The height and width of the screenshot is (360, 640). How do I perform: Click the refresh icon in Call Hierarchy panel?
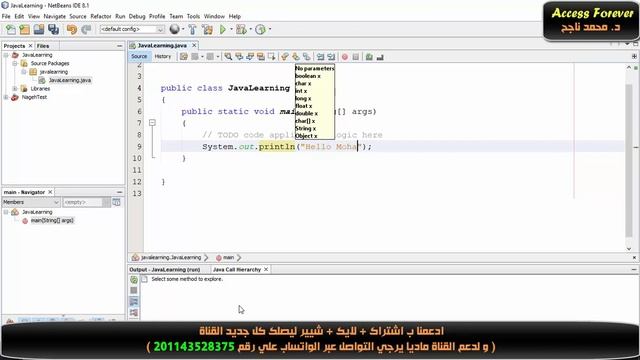[134, 280]
